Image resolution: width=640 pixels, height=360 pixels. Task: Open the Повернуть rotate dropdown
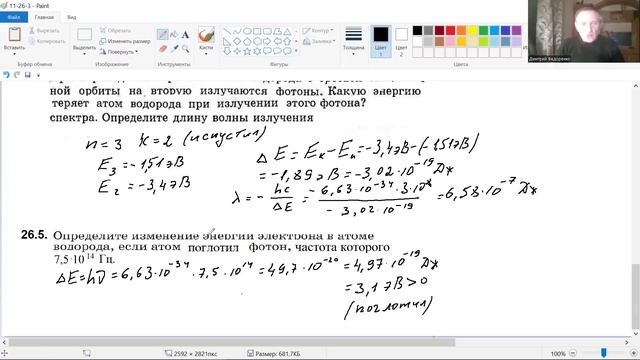pyautogui.click(x=119, y=52)
